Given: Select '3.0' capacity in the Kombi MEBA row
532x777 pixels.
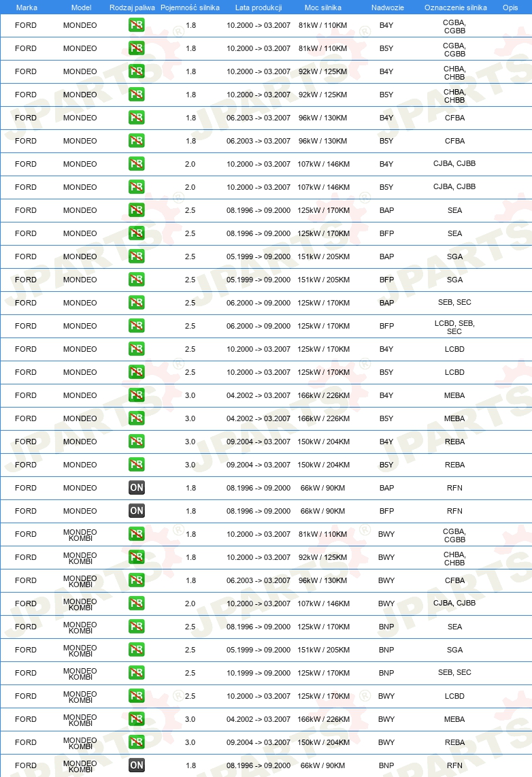Looking at the screenshot, I should 190,719.
